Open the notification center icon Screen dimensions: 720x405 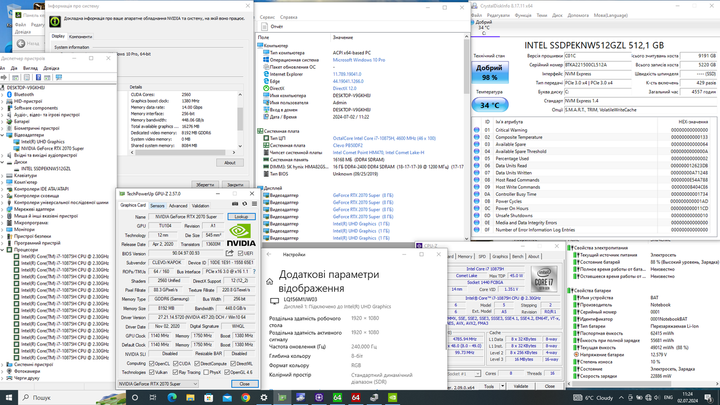tap(709, 398)
